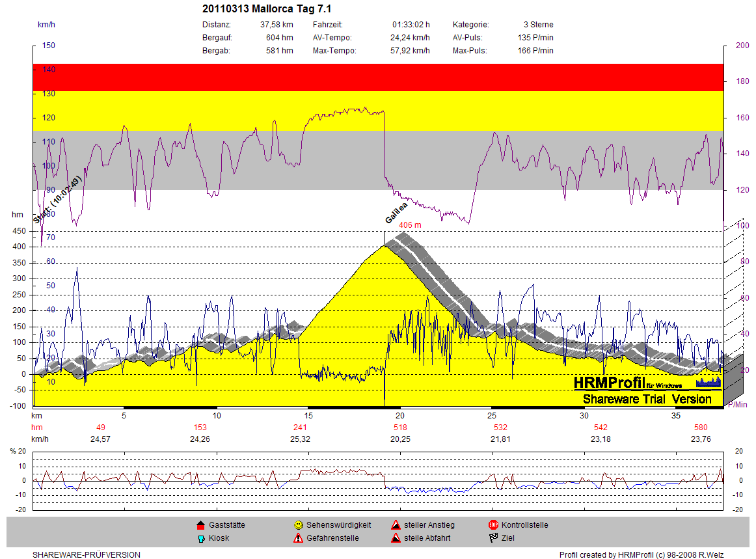Click the Gefahrenstelle warning triangle icon

coord(298,538)
